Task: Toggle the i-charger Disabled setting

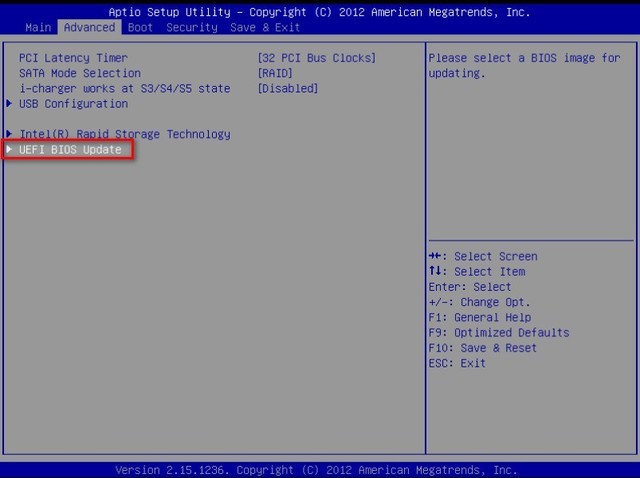Action: (288, 88)
